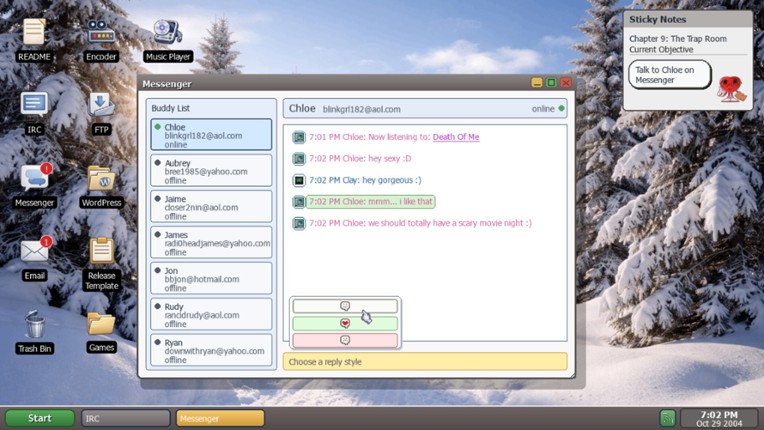Click the Start button
764x430 pixels.
(x=40, y=418)
